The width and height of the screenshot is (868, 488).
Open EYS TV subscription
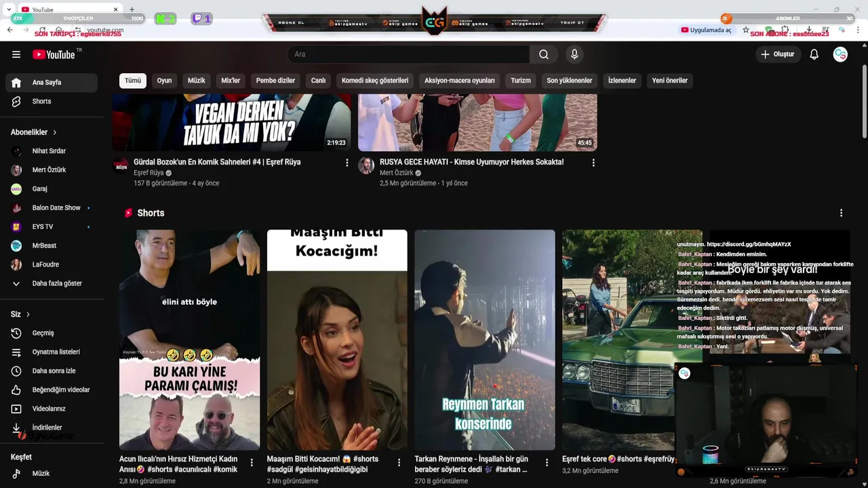point(52,227)
